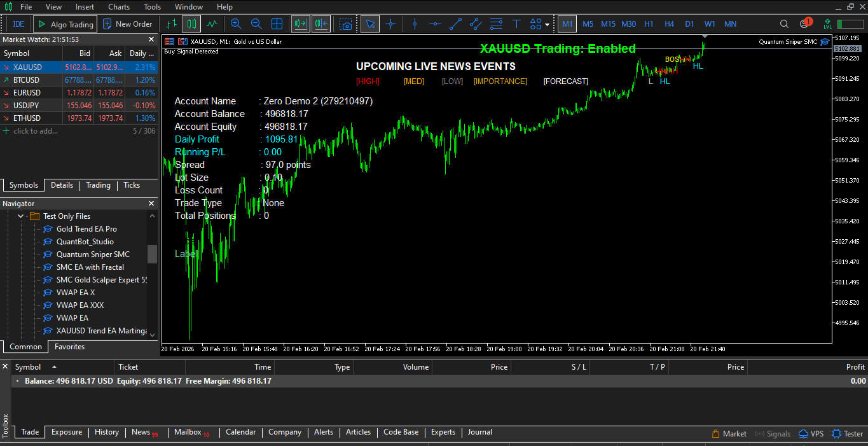The image size is (868, 446).
Task: Zoom out of the chart
Action: tap(256, 24)
